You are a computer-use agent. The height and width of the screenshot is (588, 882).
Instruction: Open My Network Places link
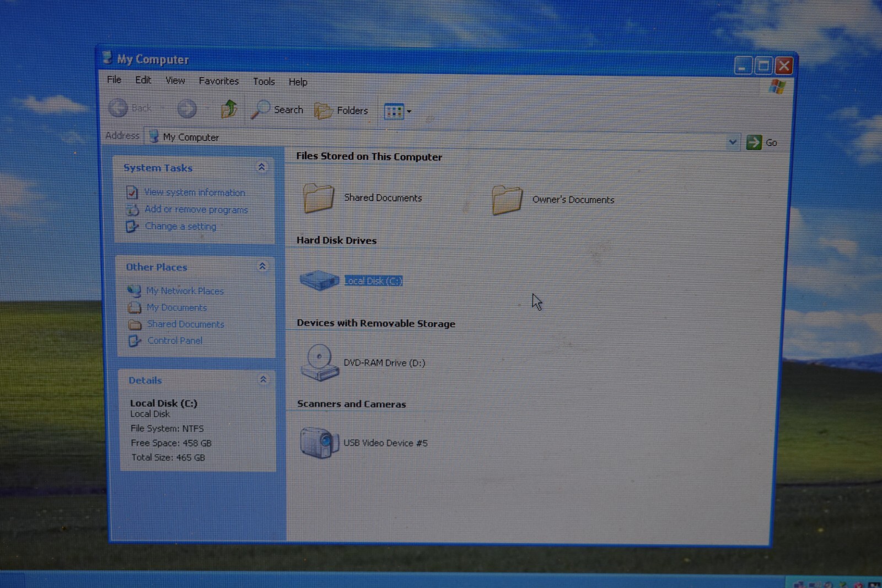(185, 291)
